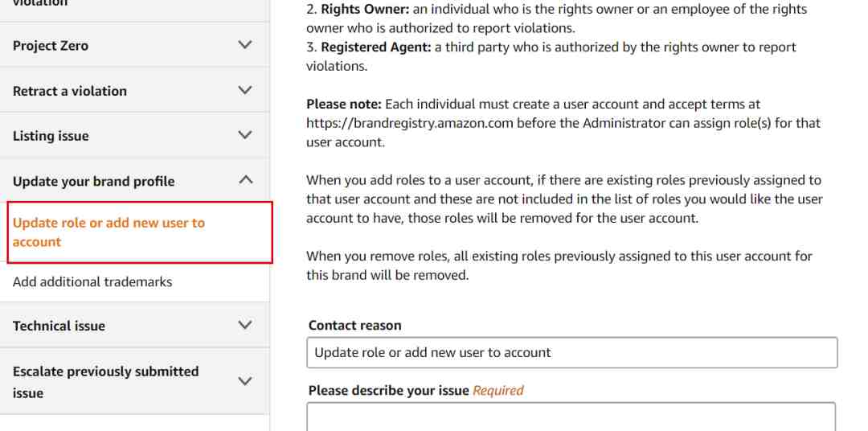Click the chevron beside Retract a violation

pyautogui.click(x=245, y=90)
